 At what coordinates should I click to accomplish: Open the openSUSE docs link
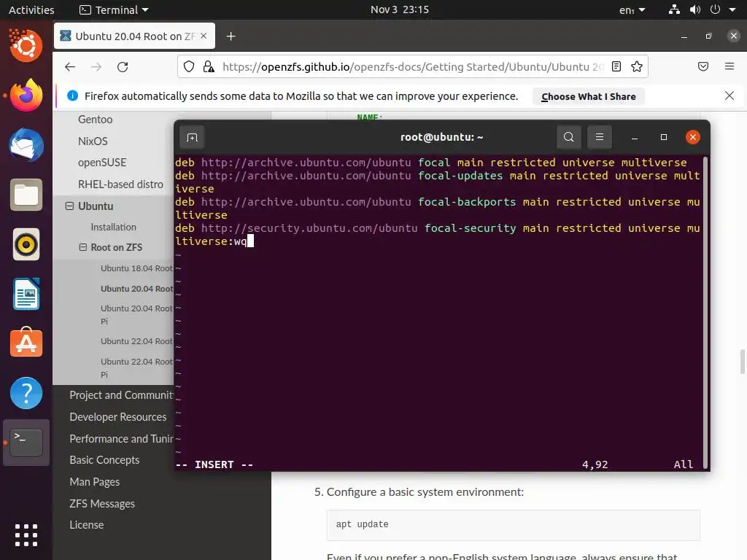coord(102,163)
